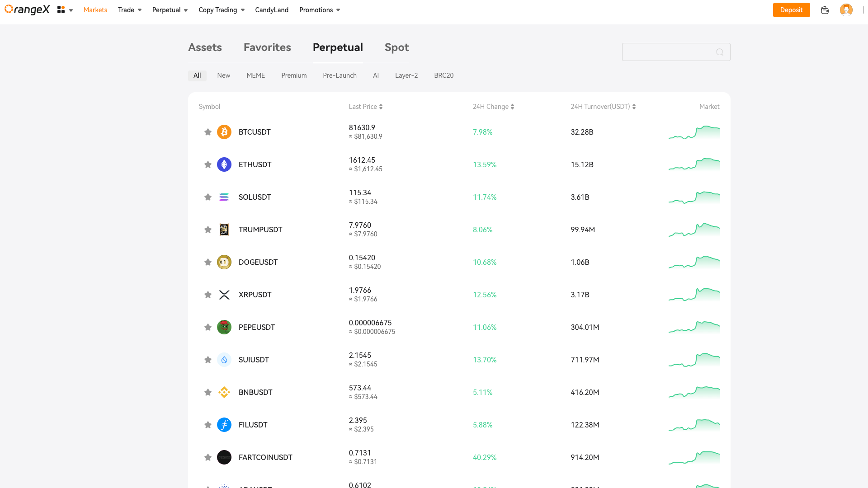868x488 pixels.
Task: Click the Dogecoin coin icon
Action: (x=224, y=262)
